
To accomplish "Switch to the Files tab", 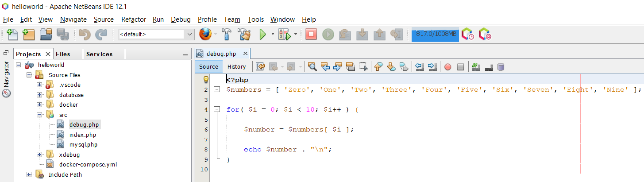I will click(x=63, y=54).
